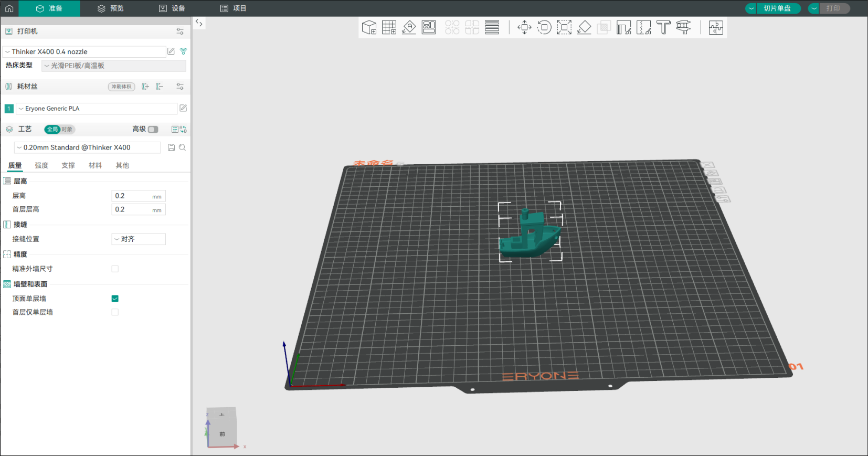Image resolution: width=868 pixels, height=456 pixels.
Task: Click the add filament icon
Action: click(145, 87)
